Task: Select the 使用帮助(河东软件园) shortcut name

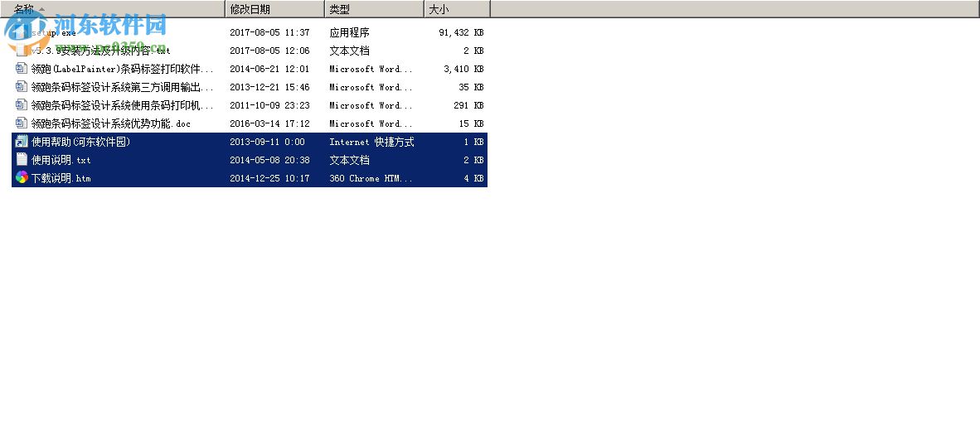Action: pos(80,142)
